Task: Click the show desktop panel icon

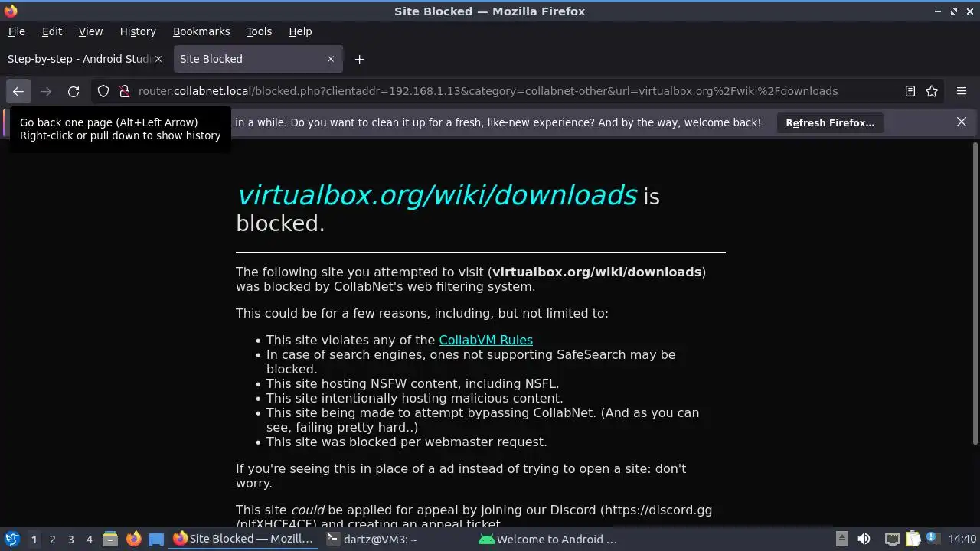Action: (x=156, y=539)
